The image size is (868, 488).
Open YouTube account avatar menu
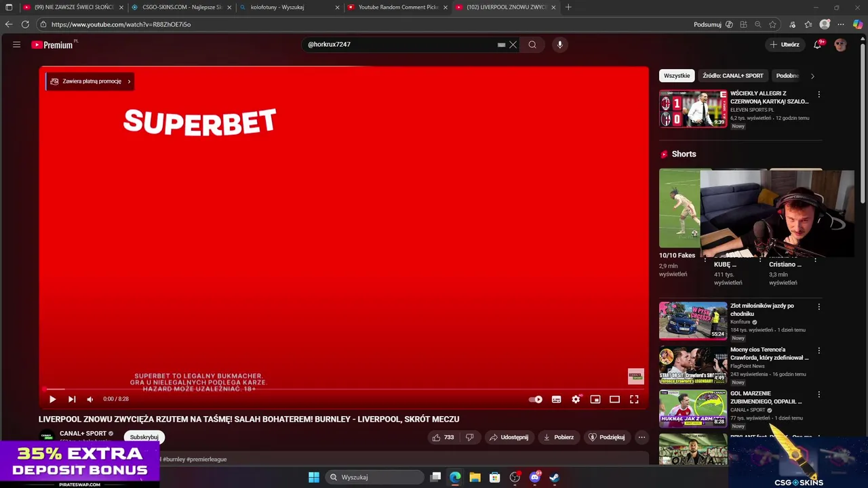click(841, 45)
